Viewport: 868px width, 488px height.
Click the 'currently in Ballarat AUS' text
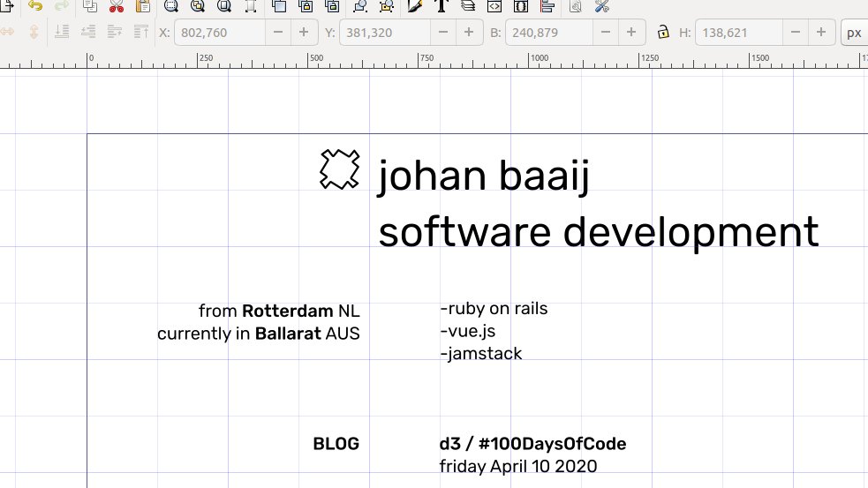(259, 334)
